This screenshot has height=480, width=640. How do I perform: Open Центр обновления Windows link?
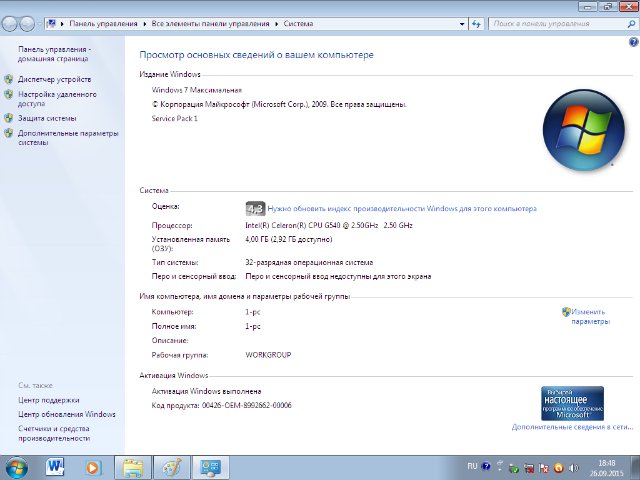click(67, 414)
